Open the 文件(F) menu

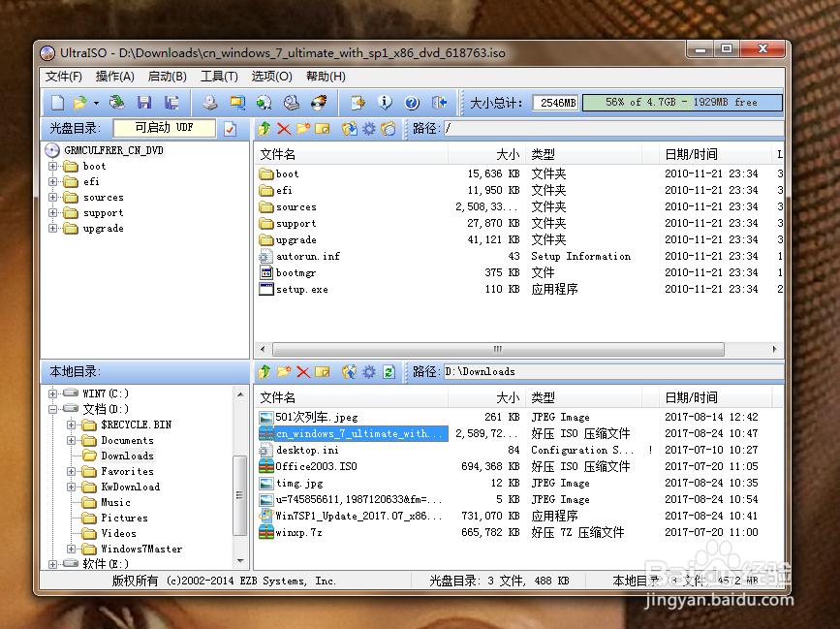click(x=64, y=77)
